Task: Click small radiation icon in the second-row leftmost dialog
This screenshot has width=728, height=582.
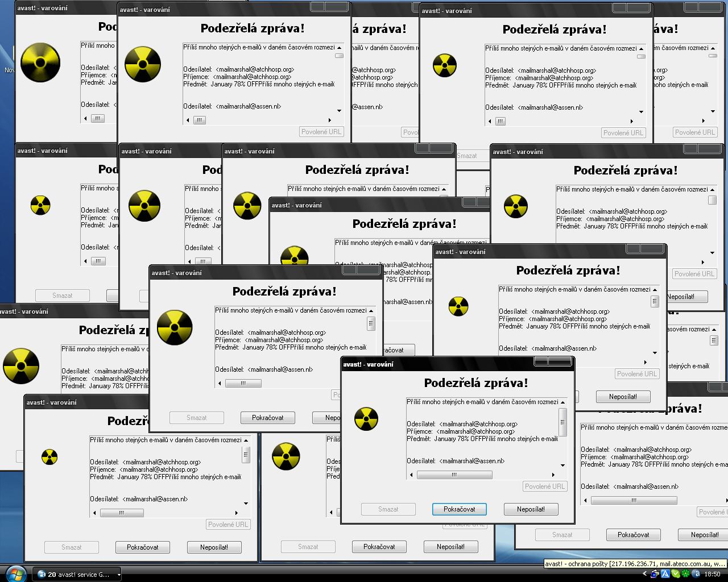Action: click(40, 205)
